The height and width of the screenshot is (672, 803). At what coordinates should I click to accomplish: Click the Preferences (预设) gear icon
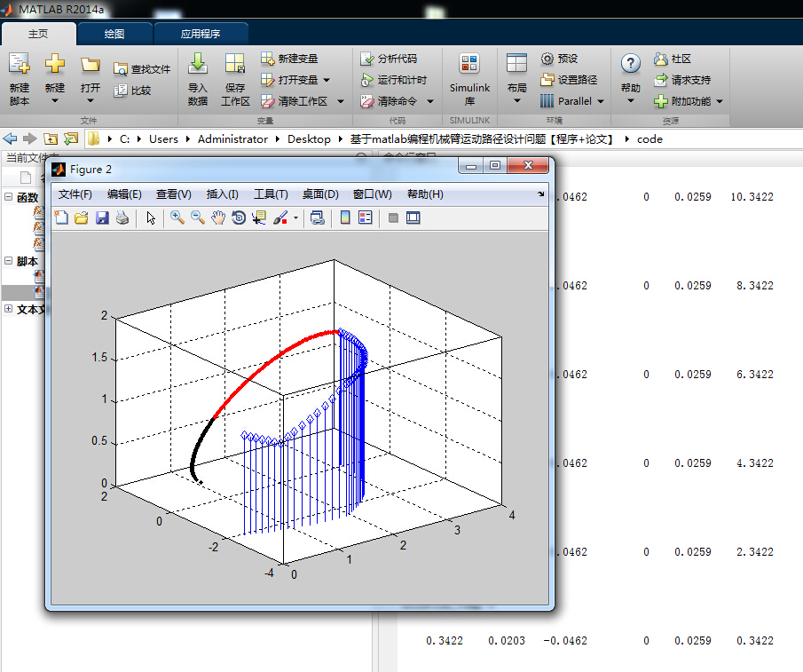547,59
